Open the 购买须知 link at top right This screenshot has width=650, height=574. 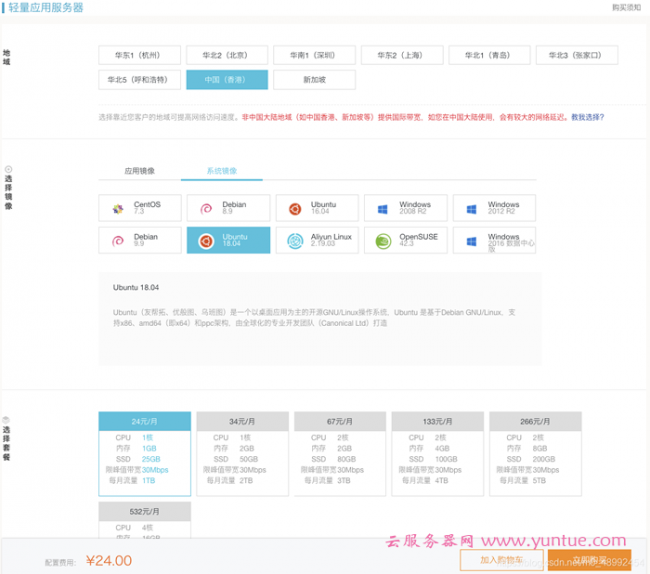[626, 7]
